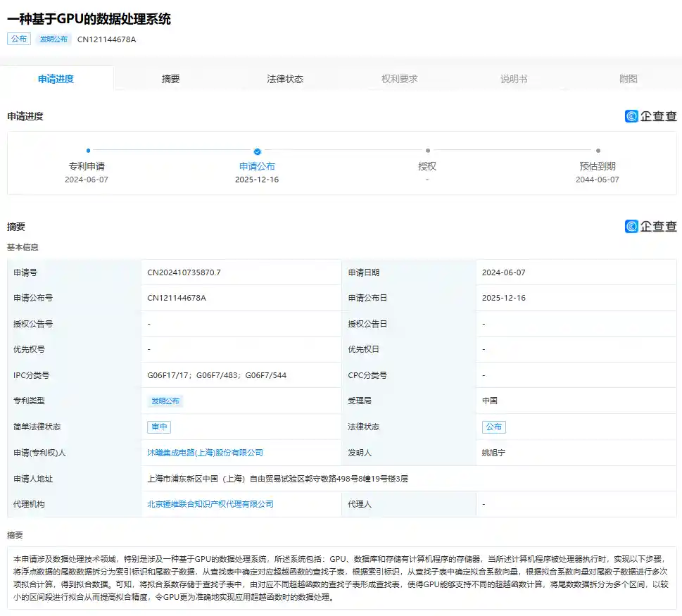The image size is (682, 616).
Task: Click the 专利申请 timeline dot
Action: (87, 151)
